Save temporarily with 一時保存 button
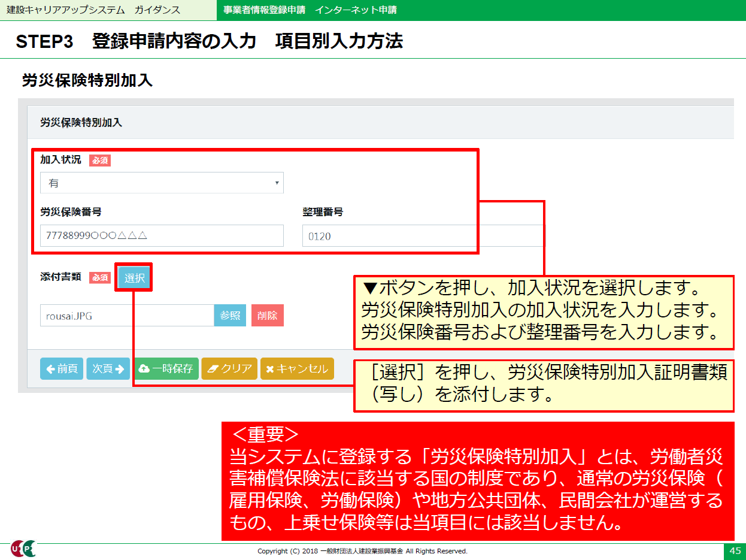This screenshot has width=746, height=560. pyautogui.click(x=165, y=369)
